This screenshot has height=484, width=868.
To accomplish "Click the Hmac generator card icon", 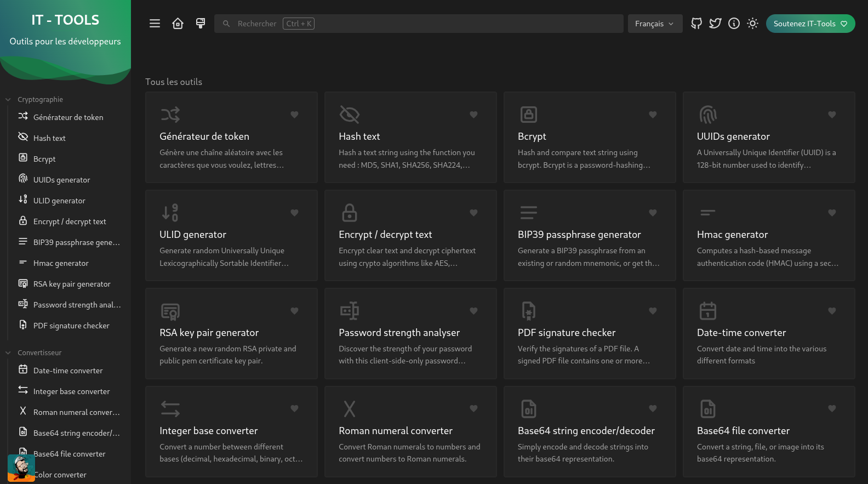I will tap(708, 213).
